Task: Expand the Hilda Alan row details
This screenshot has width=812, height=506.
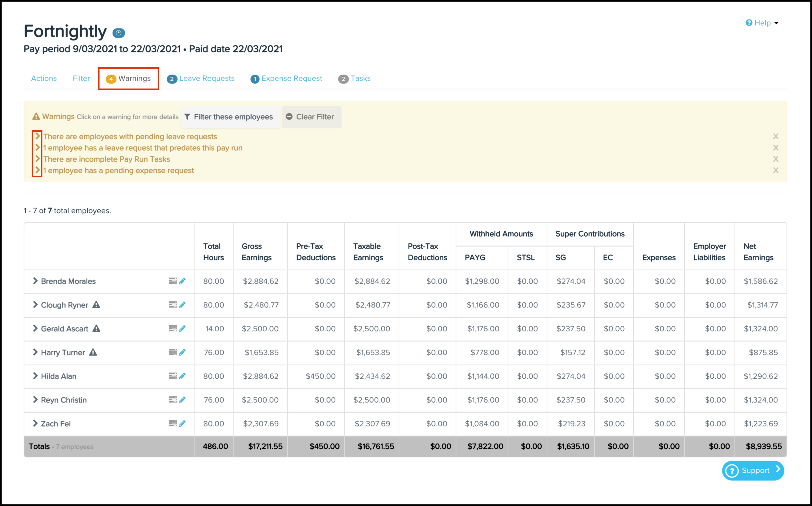Action: tap(35, 376)
